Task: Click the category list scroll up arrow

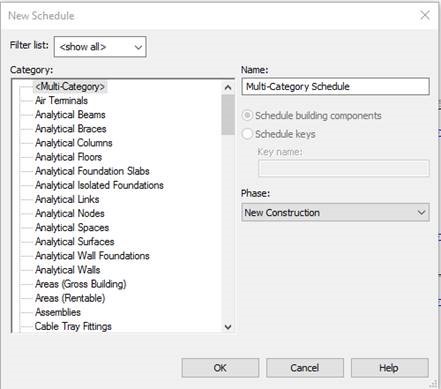Action: pos(228,88)
